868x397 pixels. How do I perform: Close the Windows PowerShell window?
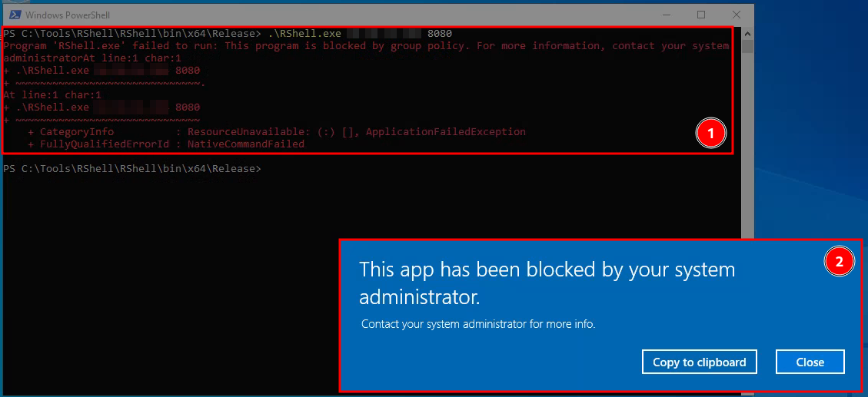pyautogui.click(x=735, y=15)
